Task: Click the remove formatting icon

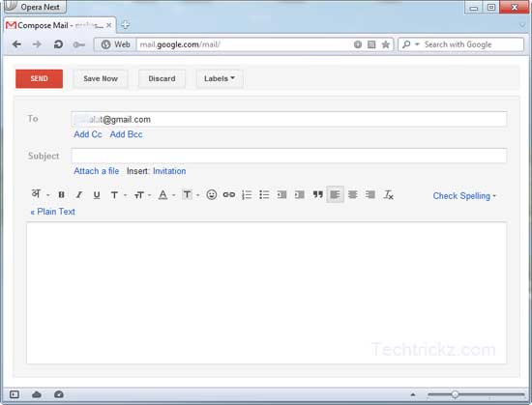Action: click(388, 195)
